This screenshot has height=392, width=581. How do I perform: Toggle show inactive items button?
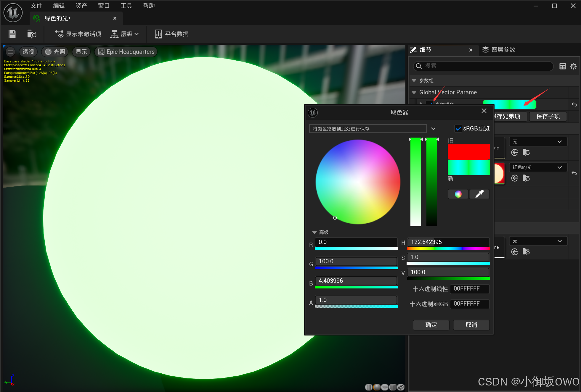coord(78,34)
